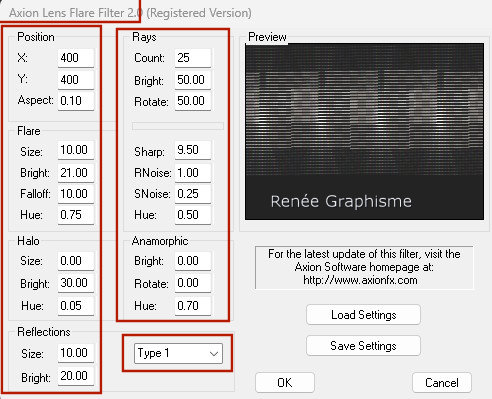Select the Position X input field

coord(76,58)
